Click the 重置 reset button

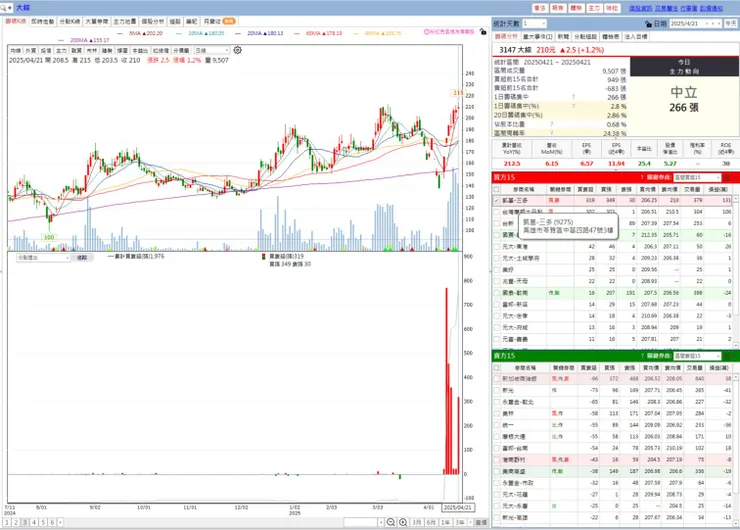(481, 522)
